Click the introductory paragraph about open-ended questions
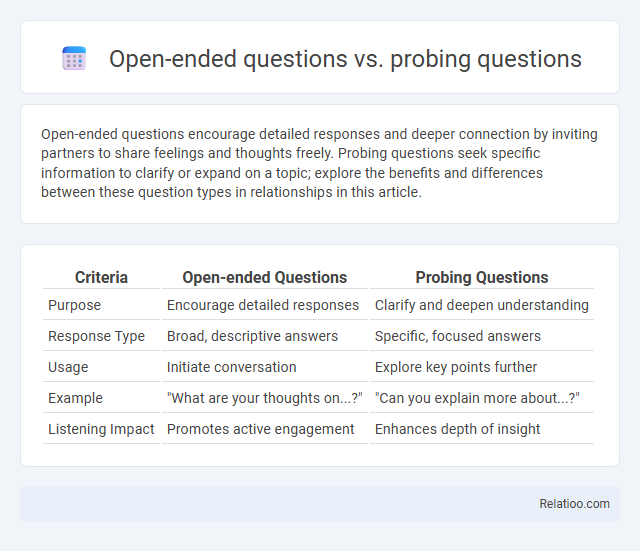640x551 pixels. 319,163
